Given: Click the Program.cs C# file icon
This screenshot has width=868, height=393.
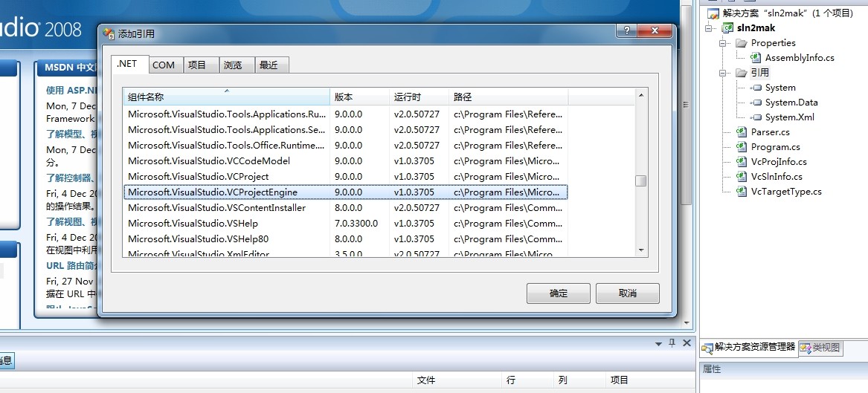Looking at the screenshot, I should (742, 147).
